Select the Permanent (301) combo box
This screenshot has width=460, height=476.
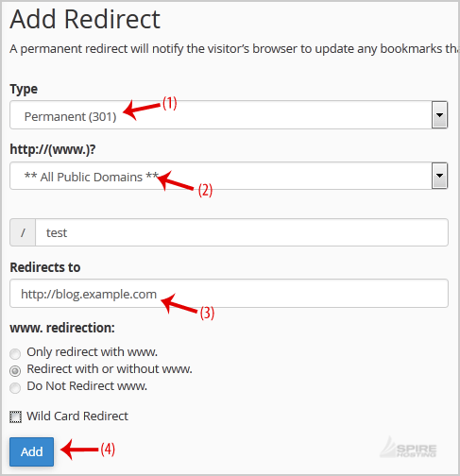coord(229,115)
